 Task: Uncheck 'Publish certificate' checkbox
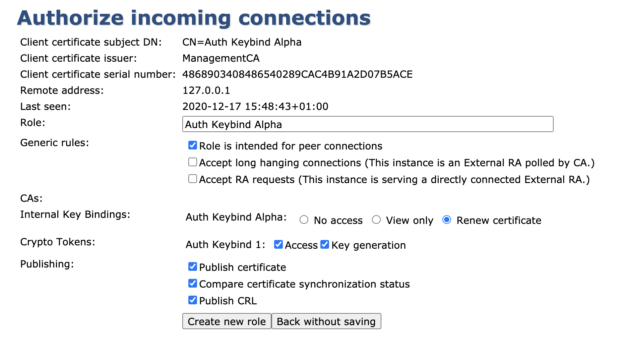click(193, 267)
